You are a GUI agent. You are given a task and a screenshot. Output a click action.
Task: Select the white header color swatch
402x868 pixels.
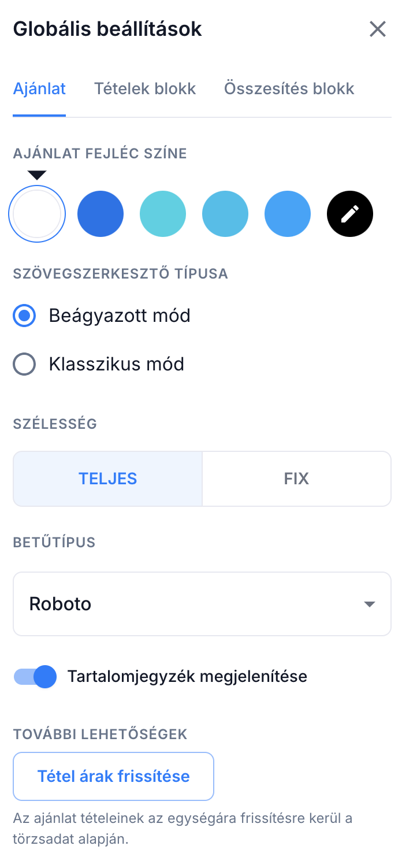pyautogui.click(x=37, y=214)
